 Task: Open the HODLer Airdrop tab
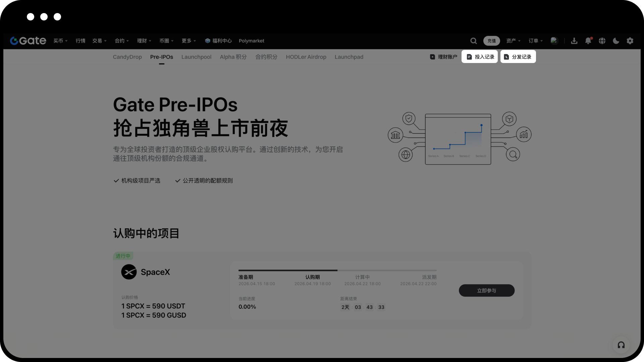[306, 57]
